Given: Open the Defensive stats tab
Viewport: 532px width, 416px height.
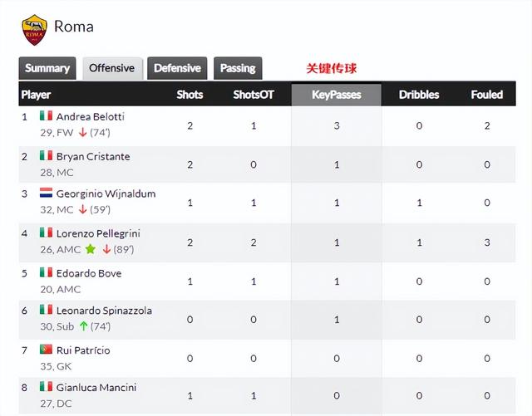Looking at the screenshot, I should (x=177, y=68).
